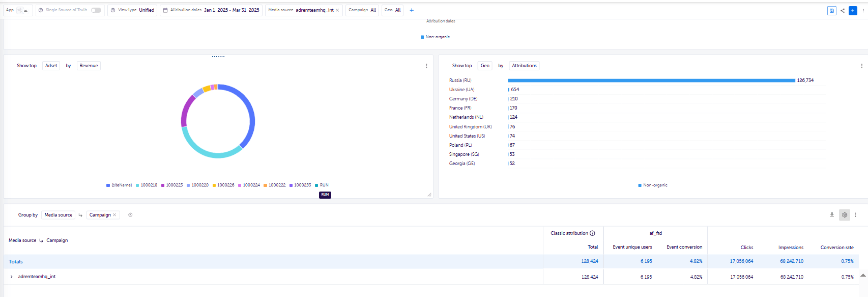Screen dimensions: 868x297
Task: Remove the Media source filter value
Action: (337, 10)
